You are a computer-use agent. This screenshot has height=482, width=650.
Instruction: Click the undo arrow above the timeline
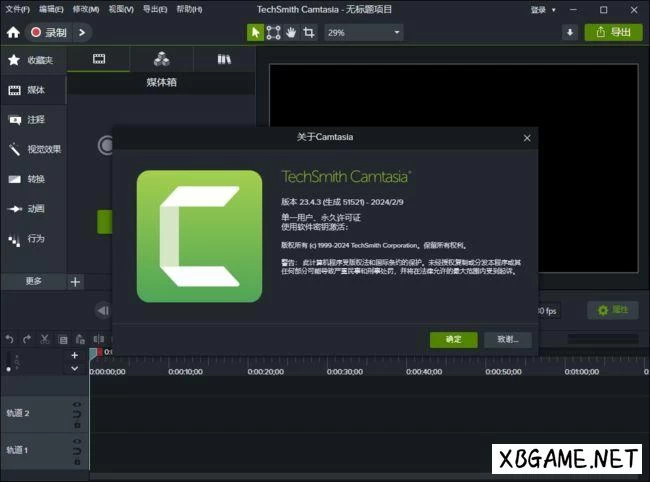point(9,339)
